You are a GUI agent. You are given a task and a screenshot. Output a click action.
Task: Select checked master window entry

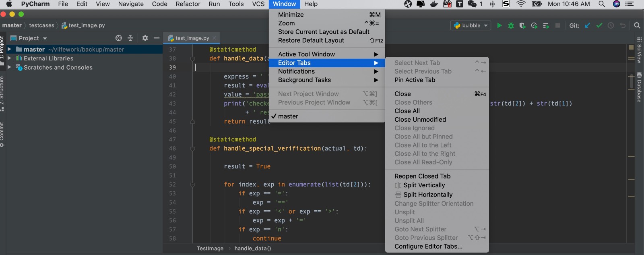tap(327, 116)
